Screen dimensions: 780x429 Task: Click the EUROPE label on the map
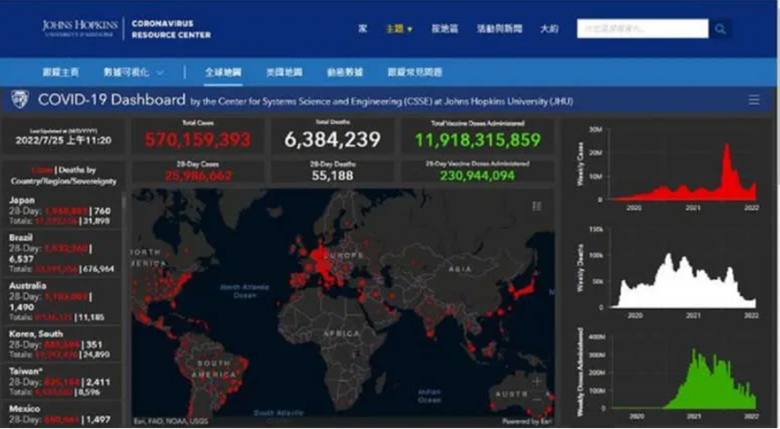344,256
